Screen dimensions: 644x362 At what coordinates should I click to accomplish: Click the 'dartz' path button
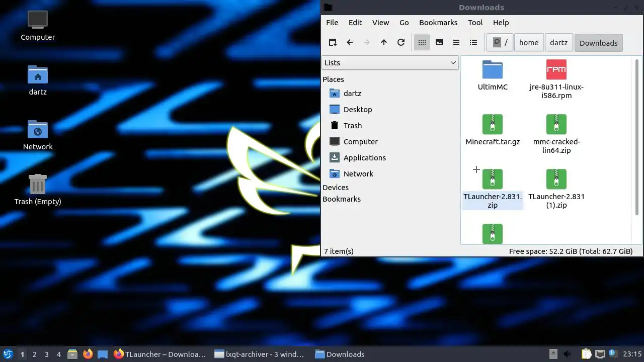click(558, 43)
